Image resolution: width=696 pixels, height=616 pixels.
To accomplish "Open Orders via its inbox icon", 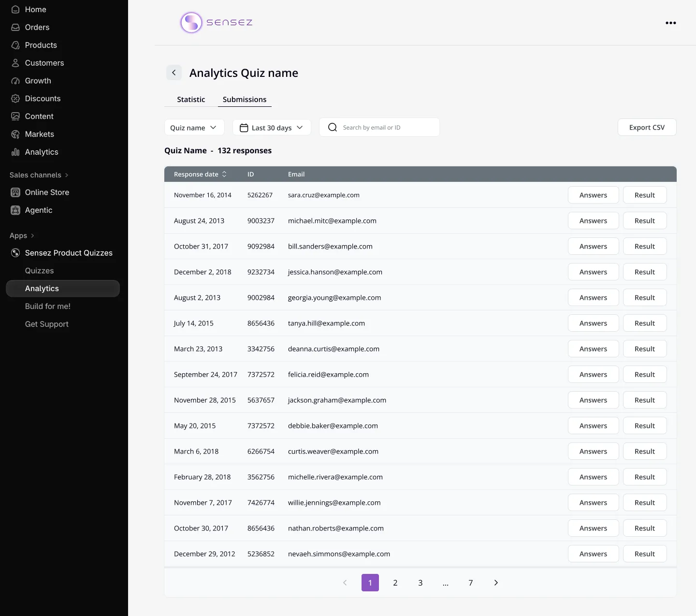I will [15, 28].
